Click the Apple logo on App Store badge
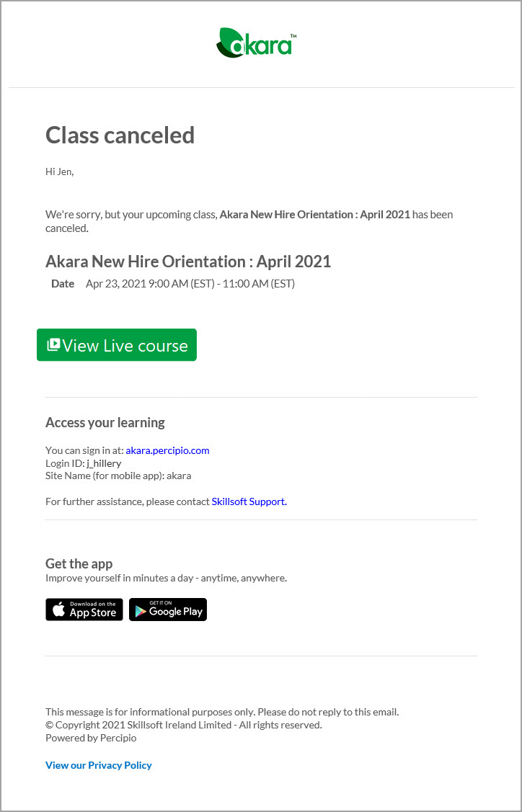The height and width of the screenshot is (812, 522). 58,610
